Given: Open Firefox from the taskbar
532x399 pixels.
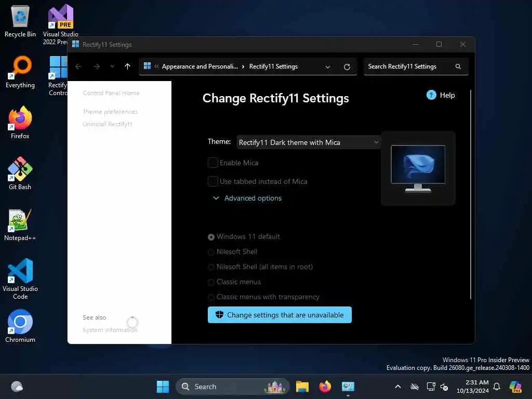Looking at the screenshot, I should pos(325,387).
